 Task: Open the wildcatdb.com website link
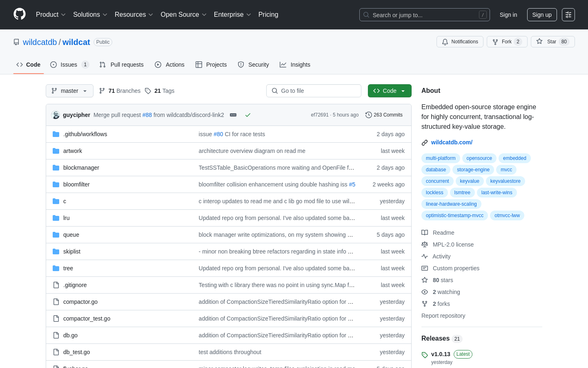click(452, 142)
